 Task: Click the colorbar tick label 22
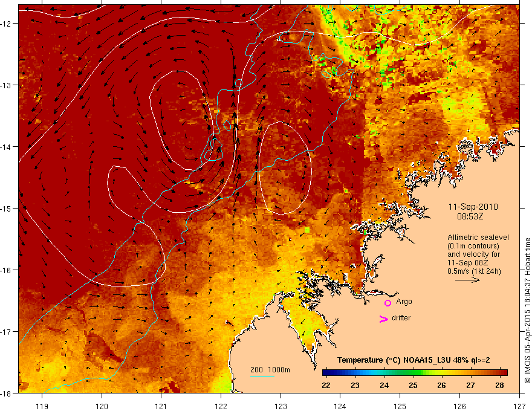click(326, 385)
